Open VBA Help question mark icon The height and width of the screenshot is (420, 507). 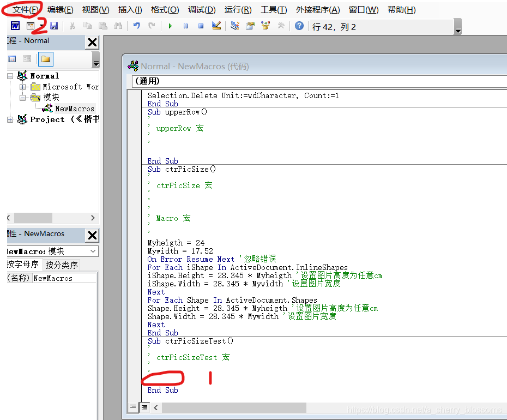coord(299,26)
